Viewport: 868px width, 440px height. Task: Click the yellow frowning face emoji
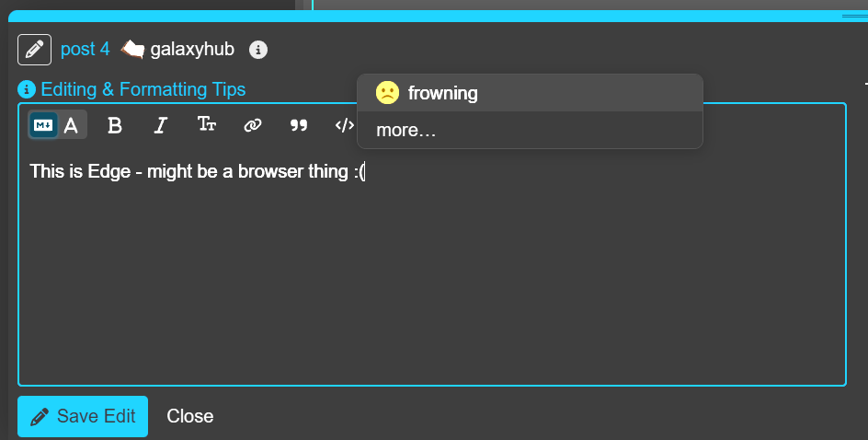(387, 93)
